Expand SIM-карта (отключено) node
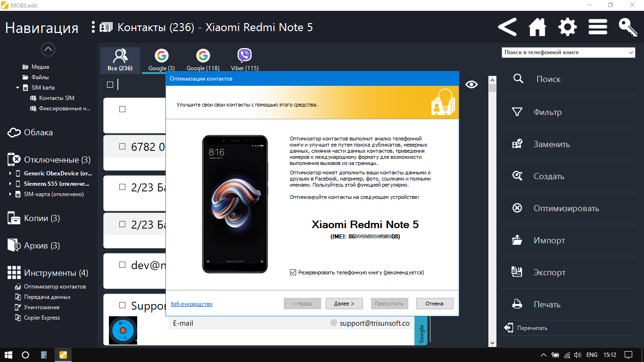644x362 pixels. 10,194
